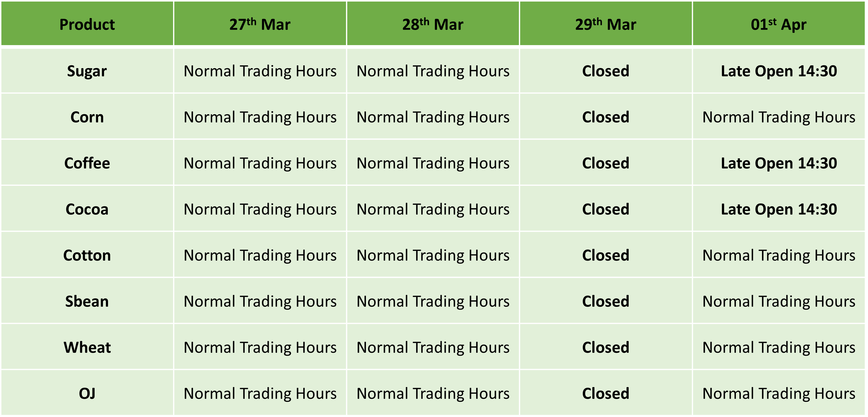Select Coffee's Late Open 14:30 cell
Screen dimensions: 868x417
tap(779, 163)
